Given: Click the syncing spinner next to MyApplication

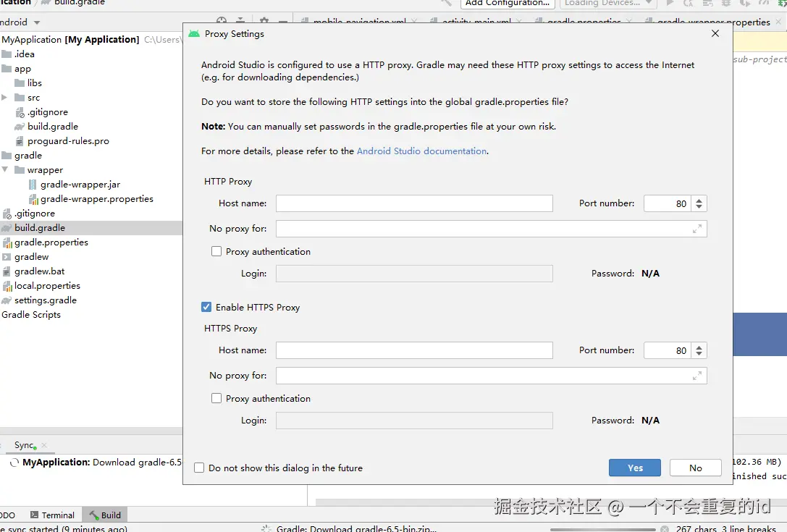Looking at the screenshot, I should pos(14,463).
